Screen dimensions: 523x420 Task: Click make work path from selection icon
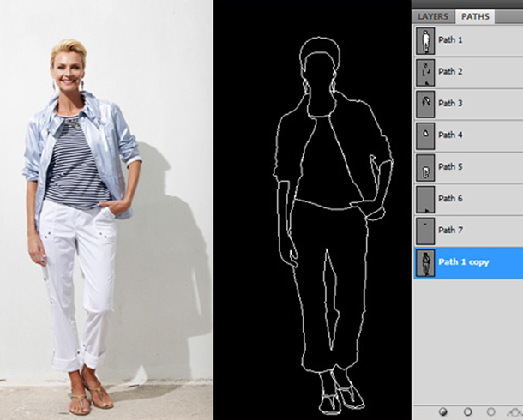pyautogui.click(x=514, y=411)
